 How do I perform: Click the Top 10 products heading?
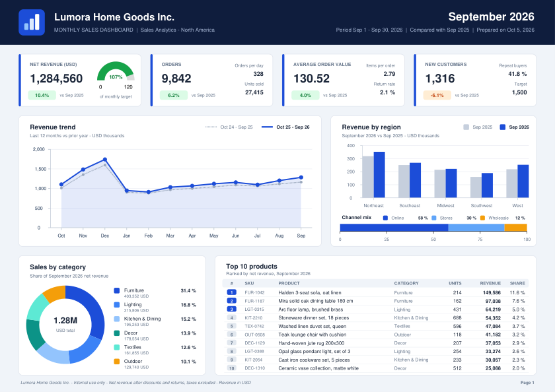tap(252, 266)
